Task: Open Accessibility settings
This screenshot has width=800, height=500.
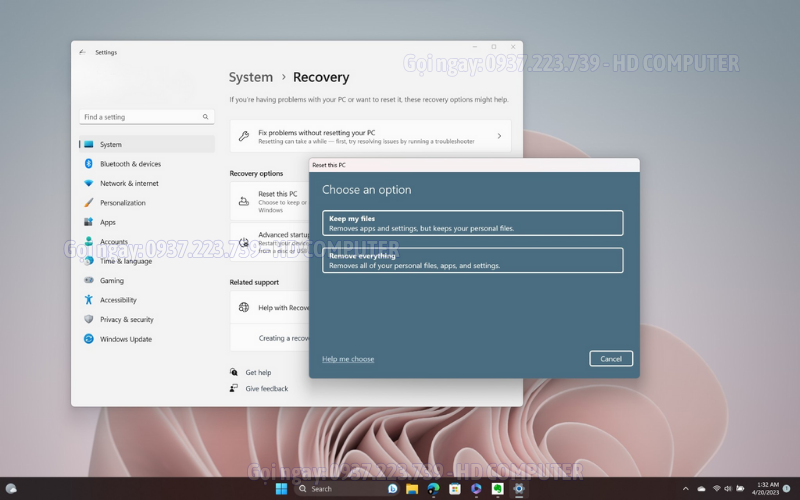Action: pos(118,300)
